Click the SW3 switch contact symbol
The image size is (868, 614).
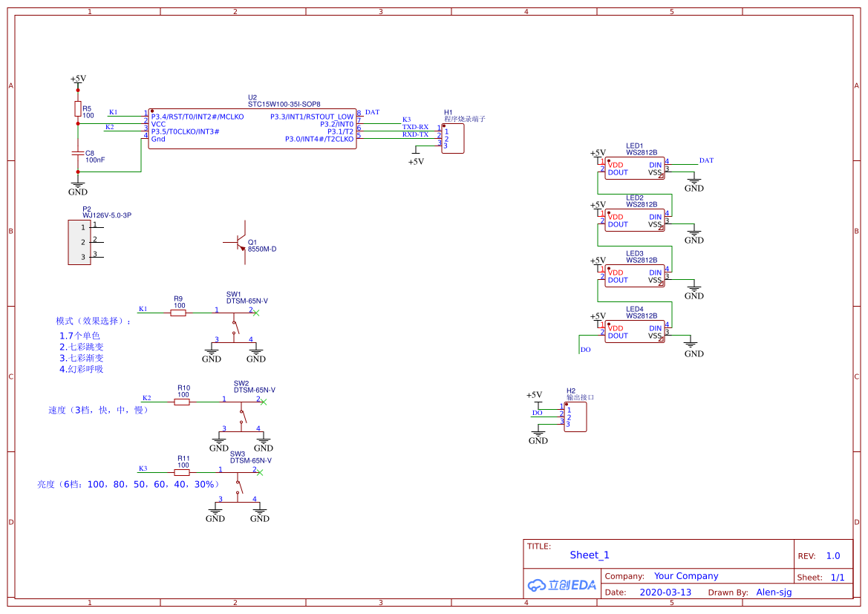[238, 486]
